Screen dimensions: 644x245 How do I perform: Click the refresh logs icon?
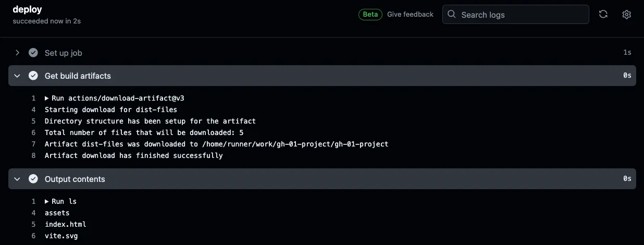click(603, 14)
